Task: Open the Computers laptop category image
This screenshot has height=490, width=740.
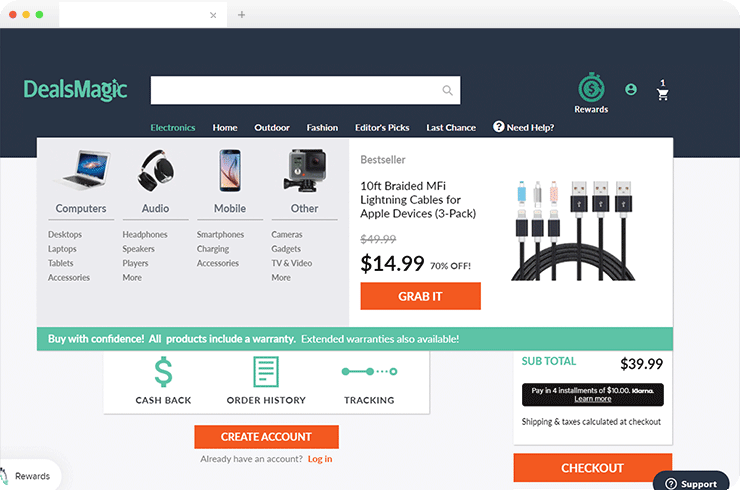Action: point(83,170)
